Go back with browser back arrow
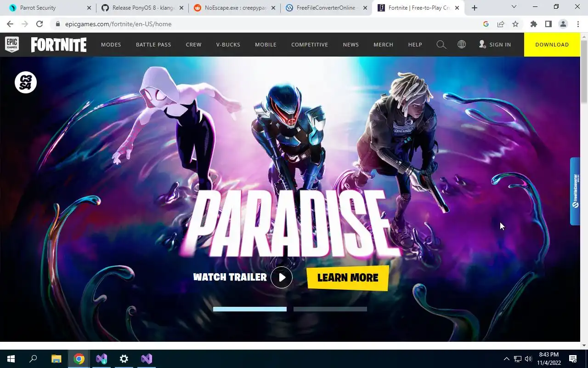This screenshot has height=368, width=588. [10, 24]
